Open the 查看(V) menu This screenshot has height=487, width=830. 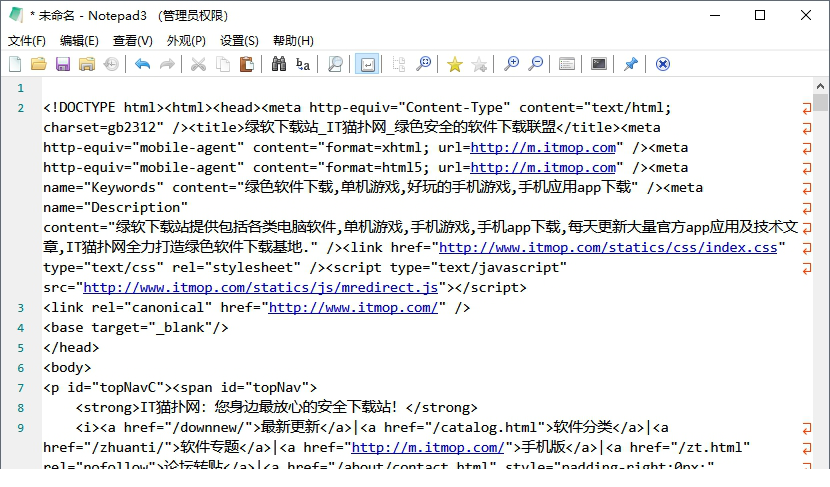pos(132,41)
